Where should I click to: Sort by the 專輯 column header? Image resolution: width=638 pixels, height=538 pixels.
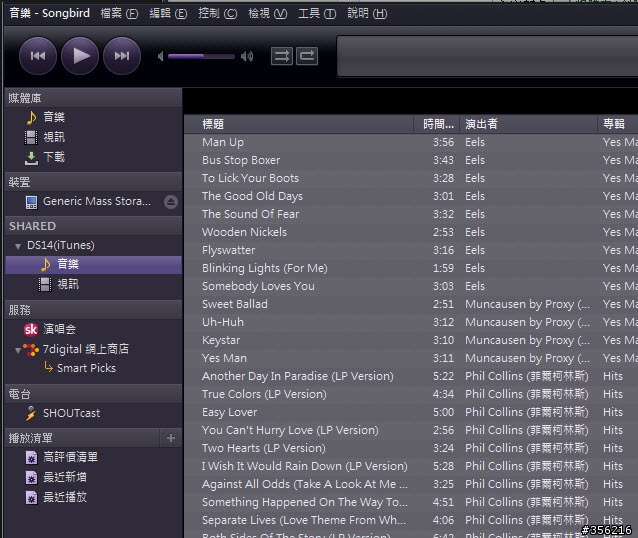[618, 124]
